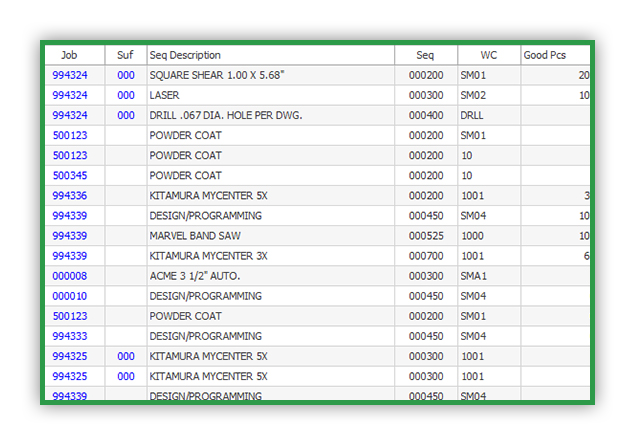
Task: Open job 994324 in the LASER row
Action: coord(70,96)
